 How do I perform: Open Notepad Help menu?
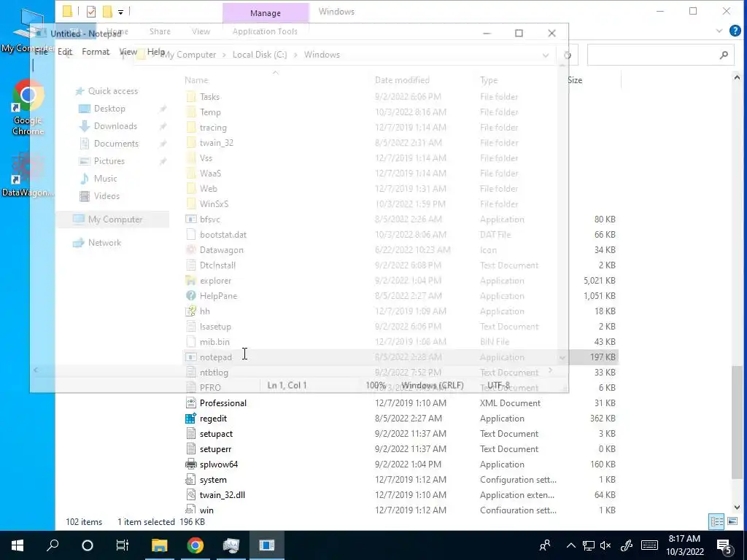[x=156, y=52]
